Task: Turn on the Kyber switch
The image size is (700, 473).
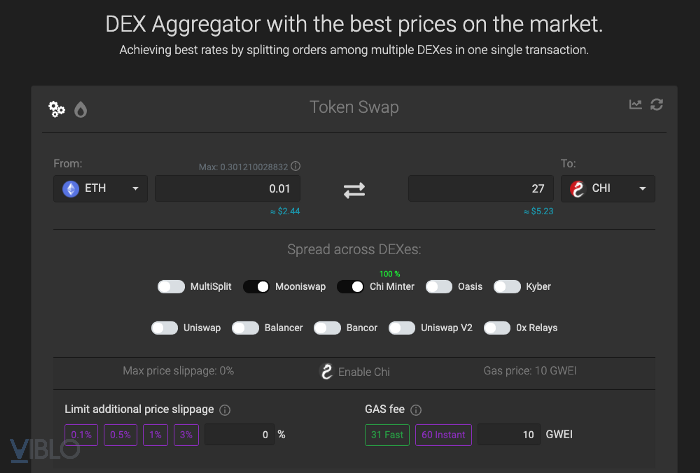Action: [507, 287]
